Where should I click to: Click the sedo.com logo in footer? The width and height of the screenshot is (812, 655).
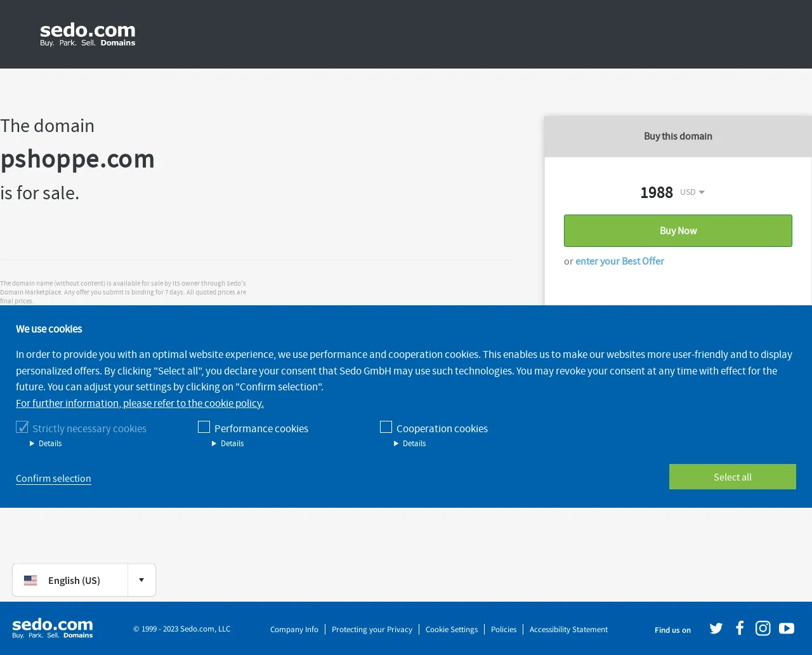(x=53, y=628)
